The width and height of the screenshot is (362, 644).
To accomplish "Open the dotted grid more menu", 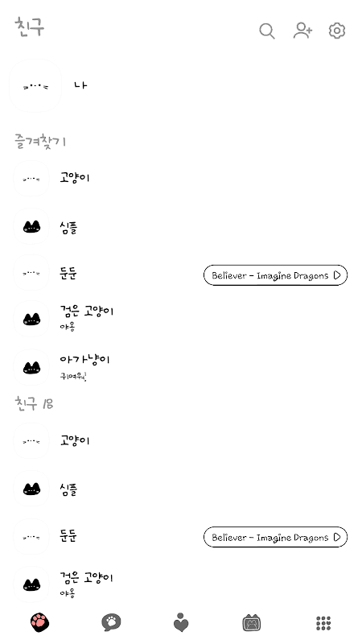I will [x=323, y=623].
